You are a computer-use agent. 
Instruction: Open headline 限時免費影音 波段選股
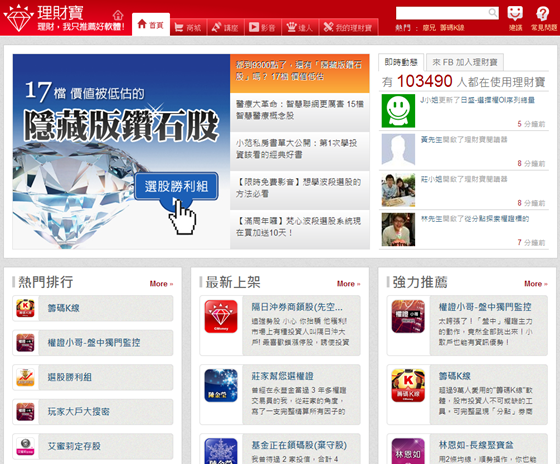click(300, 190)
